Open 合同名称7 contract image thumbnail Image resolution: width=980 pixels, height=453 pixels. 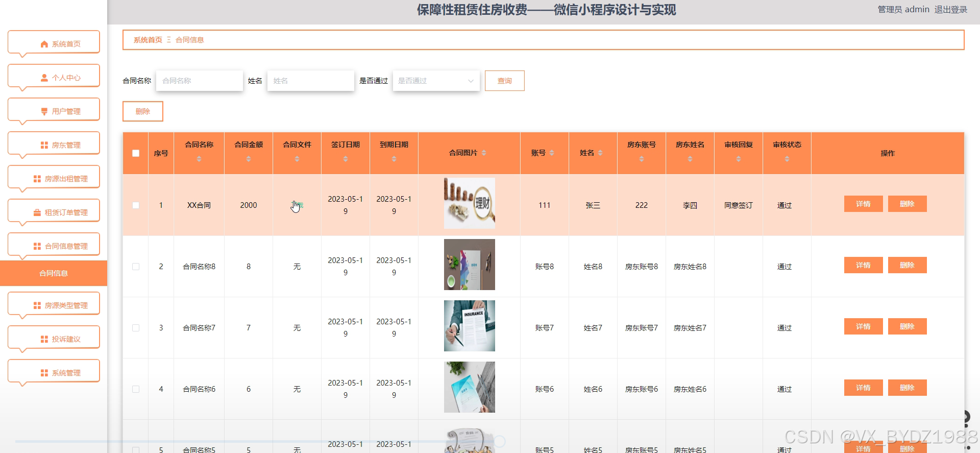470,326
